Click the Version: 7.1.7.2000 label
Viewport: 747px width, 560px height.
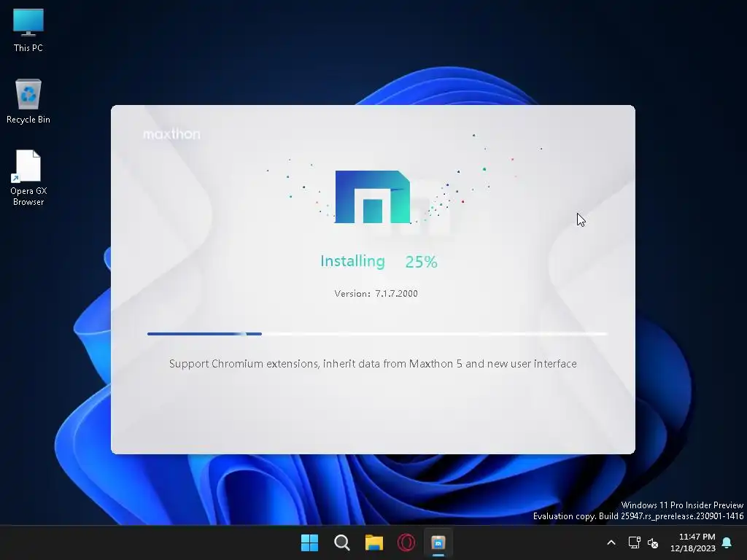pos(376,293)
